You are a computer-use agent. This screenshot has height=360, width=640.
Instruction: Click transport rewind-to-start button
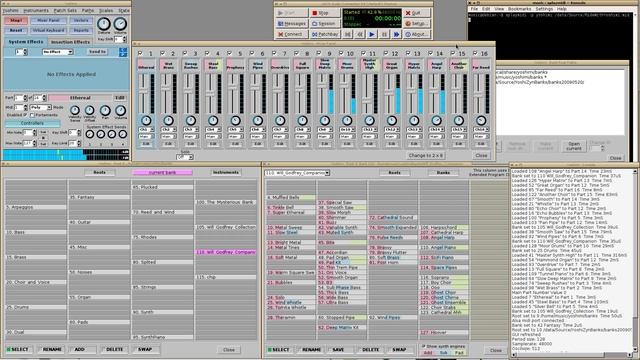(x=347, y=35)
